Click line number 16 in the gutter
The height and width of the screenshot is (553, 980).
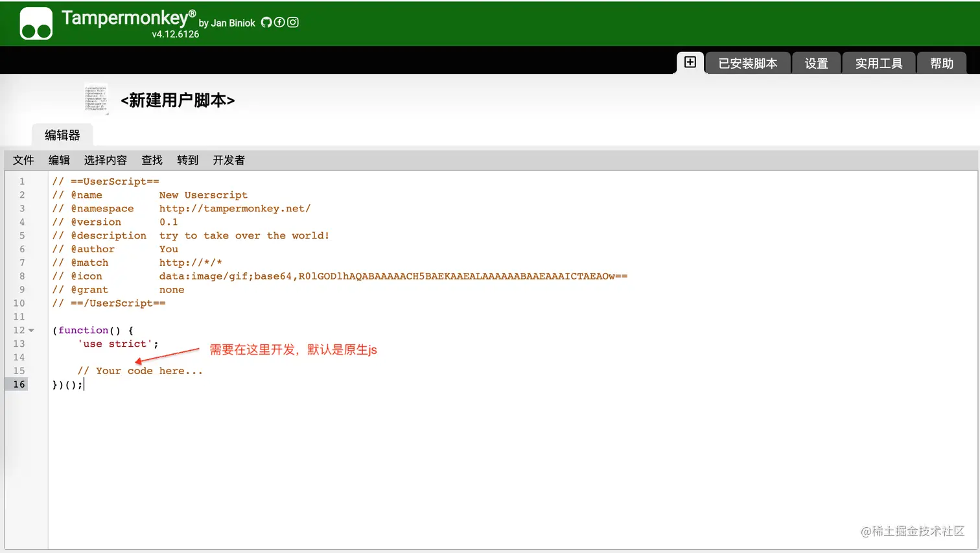pos(19,384)
